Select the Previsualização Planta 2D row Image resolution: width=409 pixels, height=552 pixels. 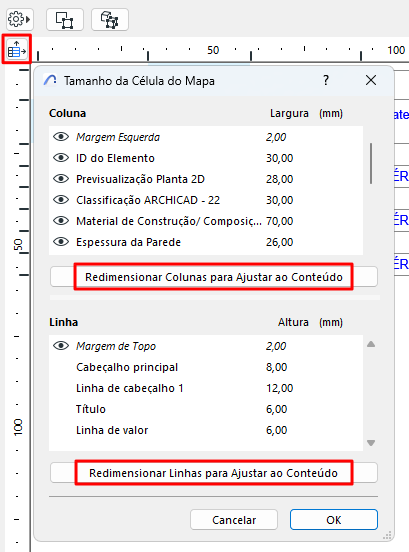tap(206, 179)
